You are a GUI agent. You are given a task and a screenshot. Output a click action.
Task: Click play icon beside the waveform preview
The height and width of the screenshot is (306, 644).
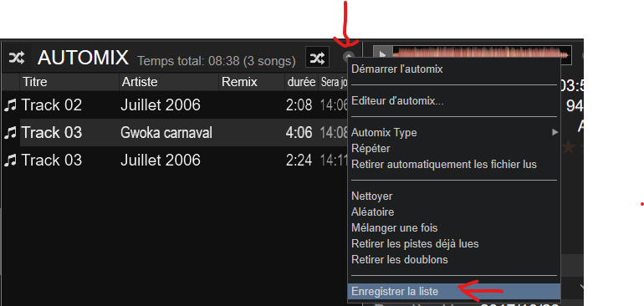(x=383, y=55)
